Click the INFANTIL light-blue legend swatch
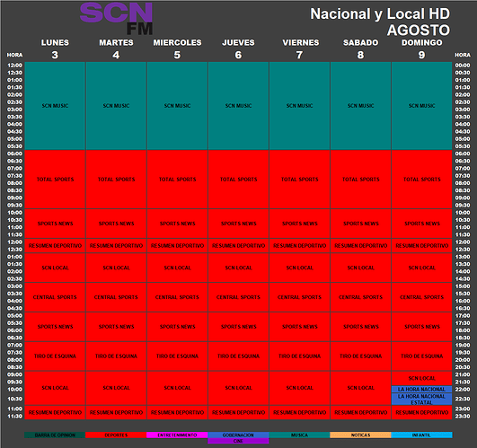 [x=421, y=435]
